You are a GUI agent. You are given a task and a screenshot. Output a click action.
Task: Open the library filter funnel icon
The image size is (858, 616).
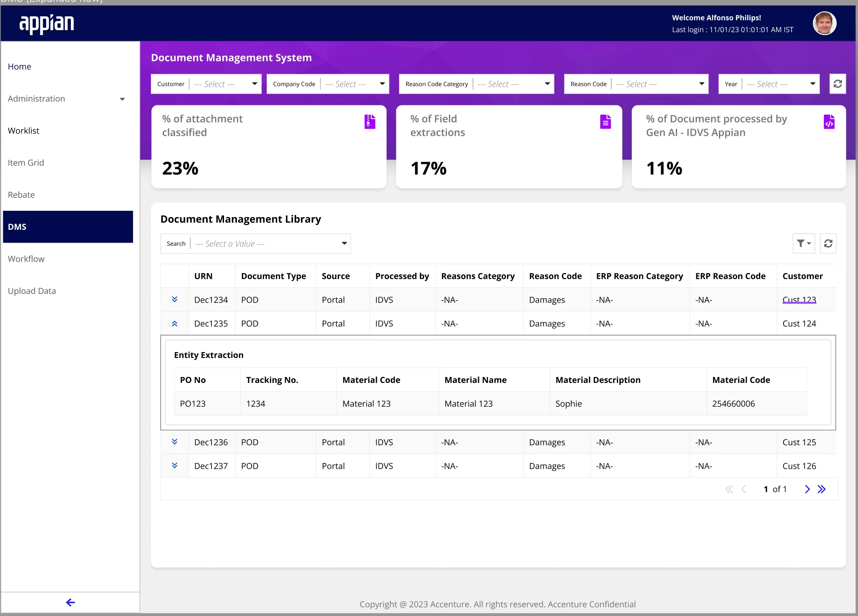tap(804, 243)
